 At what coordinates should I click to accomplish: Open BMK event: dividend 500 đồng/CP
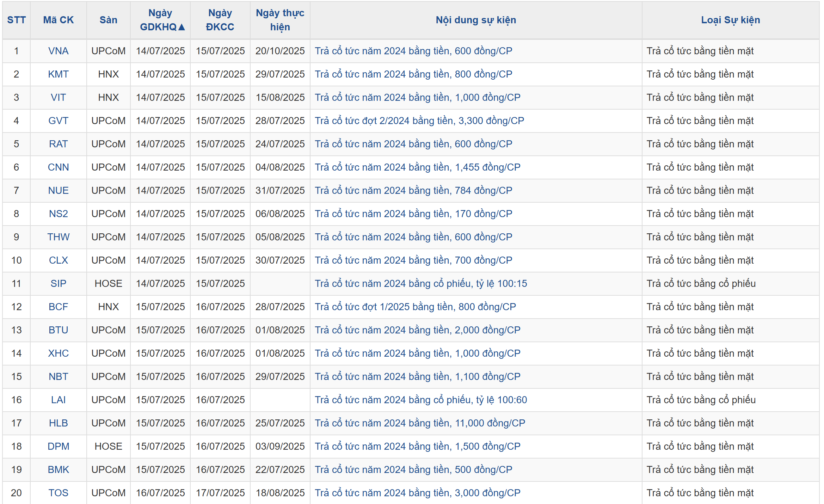413,470
